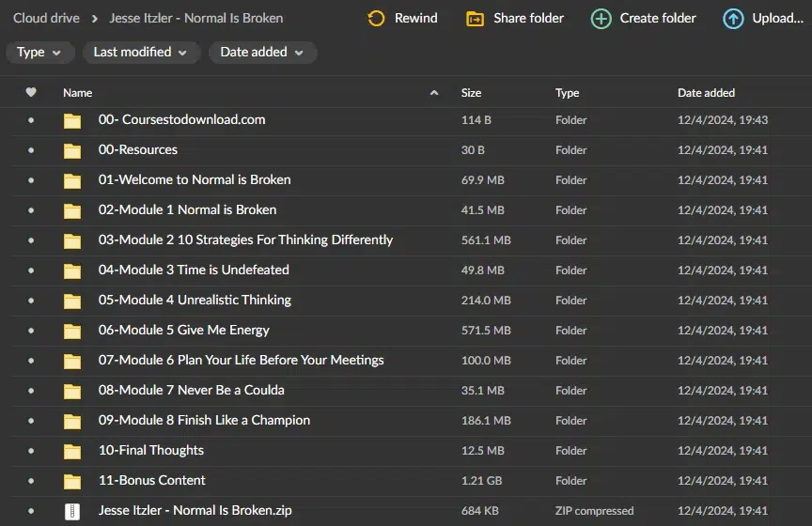Click the 1.21 GB size cell
Viewport: 812px width, 526px height.
(x=481, y=480)
